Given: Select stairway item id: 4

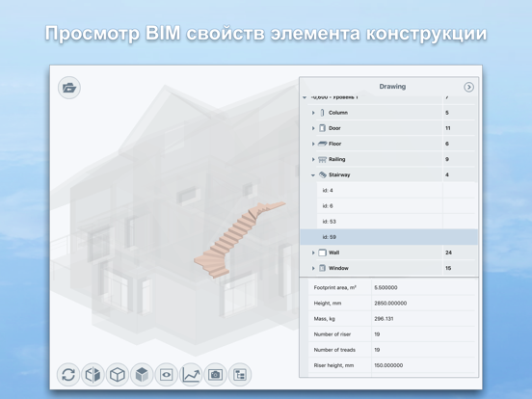Looking at the screenshot, I should 388,190.
